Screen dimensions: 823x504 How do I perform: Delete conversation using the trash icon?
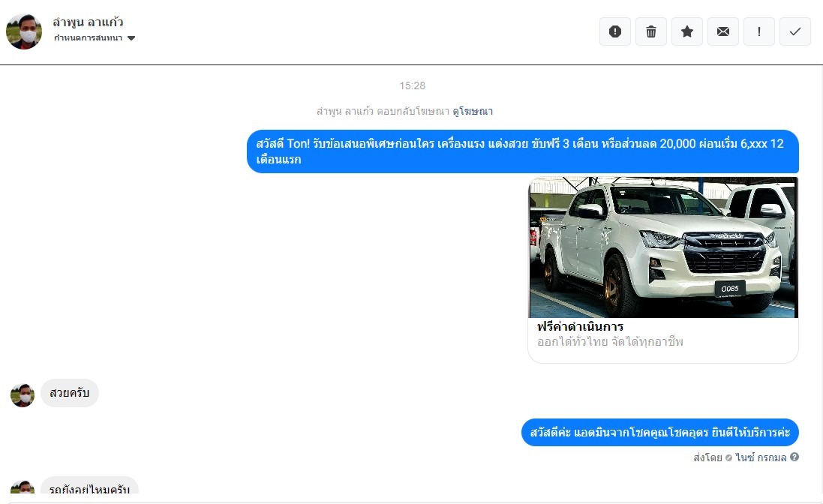point(651,31)
